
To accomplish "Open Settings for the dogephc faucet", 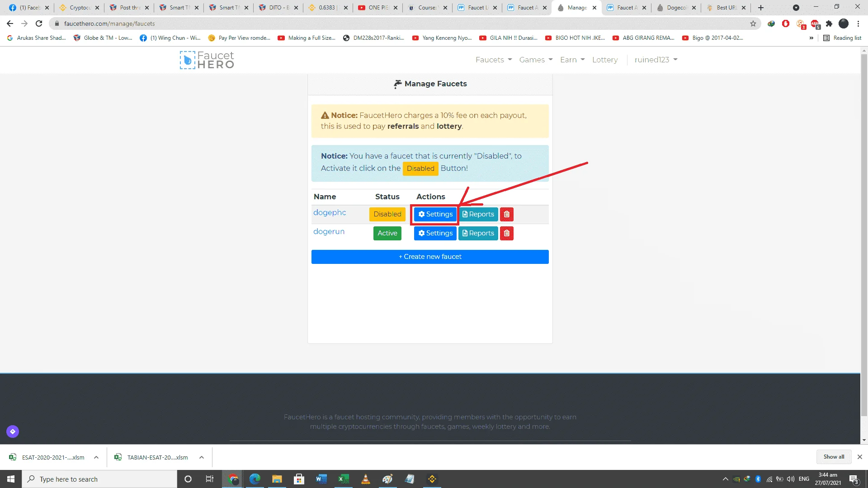I will coord(435,214).
